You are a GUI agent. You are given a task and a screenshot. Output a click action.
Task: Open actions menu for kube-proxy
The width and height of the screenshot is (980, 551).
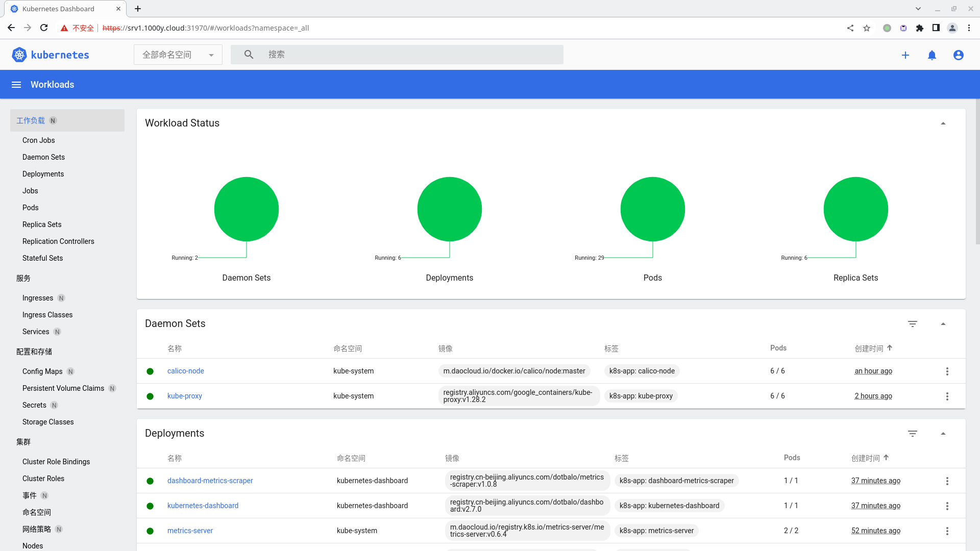[x=947, y=396]
